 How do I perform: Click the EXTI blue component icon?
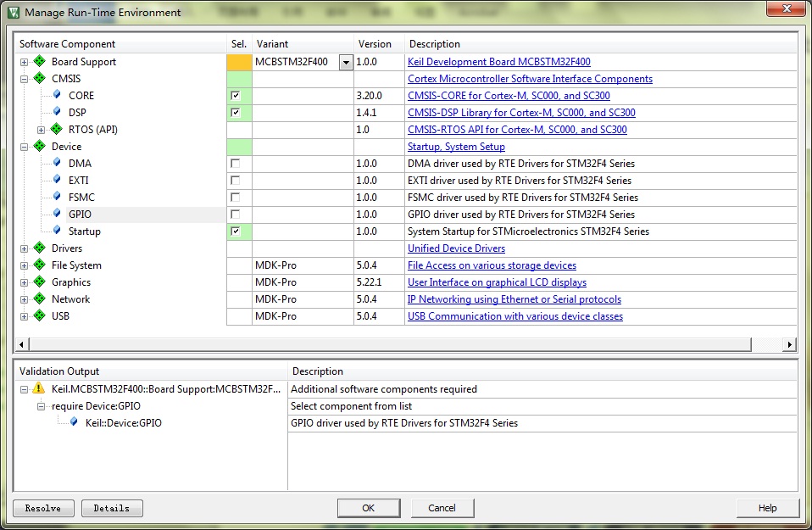tap(57, 180)
